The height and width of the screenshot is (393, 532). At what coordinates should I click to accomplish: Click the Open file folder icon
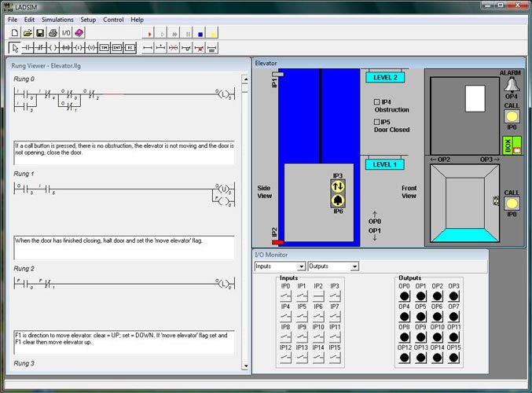pos(28,33)
